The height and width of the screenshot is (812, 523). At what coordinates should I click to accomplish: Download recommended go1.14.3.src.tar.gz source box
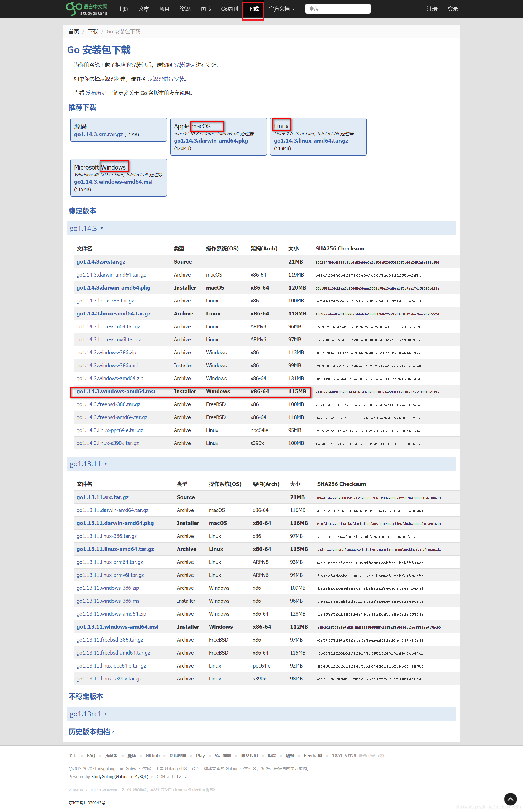98,135
